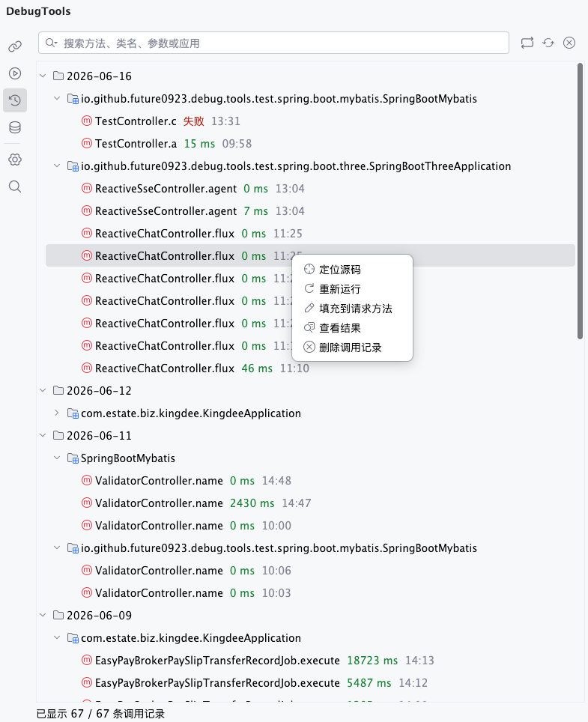588x722 pixels.
Task: Click the 查看结果 view icon
Action: pos(309,328)
